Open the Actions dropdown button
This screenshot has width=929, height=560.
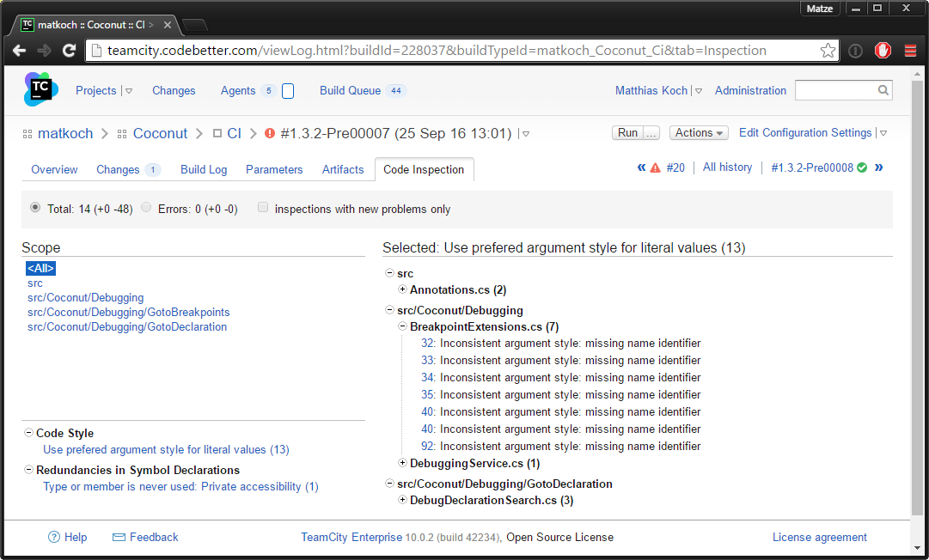699,132
